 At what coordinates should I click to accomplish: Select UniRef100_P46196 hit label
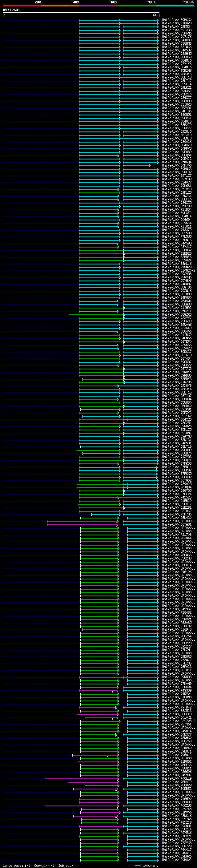pyautogui.click(x=177, y=572)
